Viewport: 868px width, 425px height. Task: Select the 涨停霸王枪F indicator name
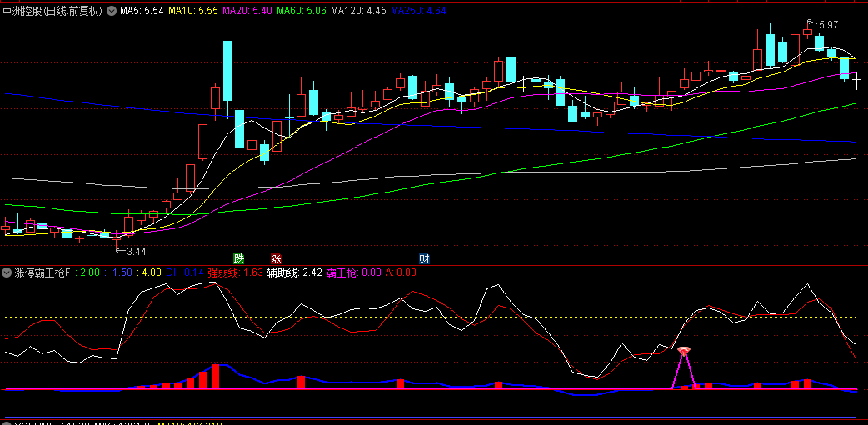point(42,272)
